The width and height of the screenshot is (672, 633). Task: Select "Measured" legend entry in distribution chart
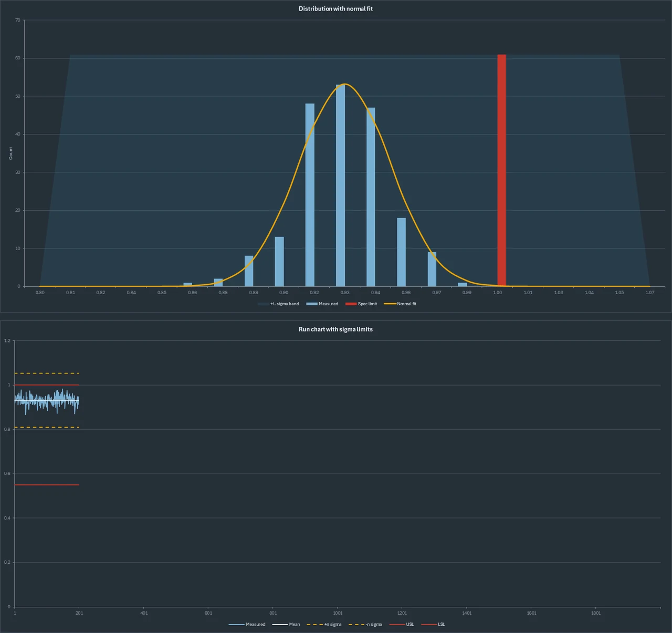322,304
